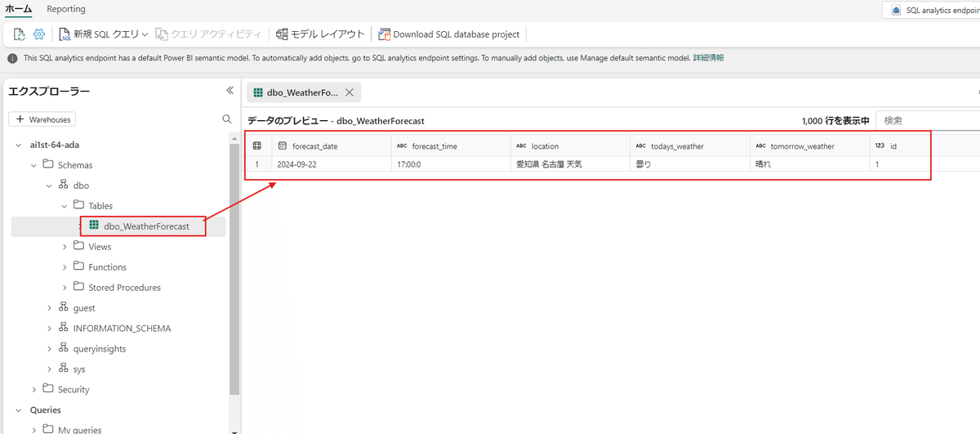Collapse the dbo schema
The width and height of the screenshot is (980, 434).
(x=49, y=186)
